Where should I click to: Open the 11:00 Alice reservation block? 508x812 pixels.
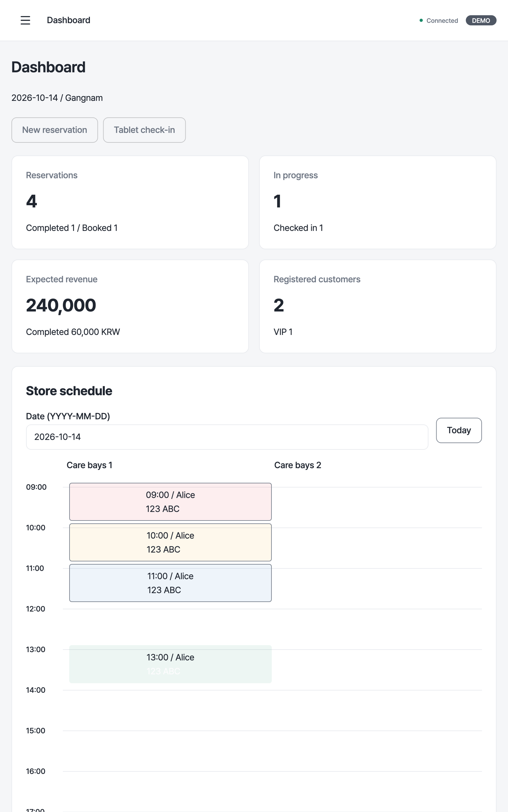point(170,583)
